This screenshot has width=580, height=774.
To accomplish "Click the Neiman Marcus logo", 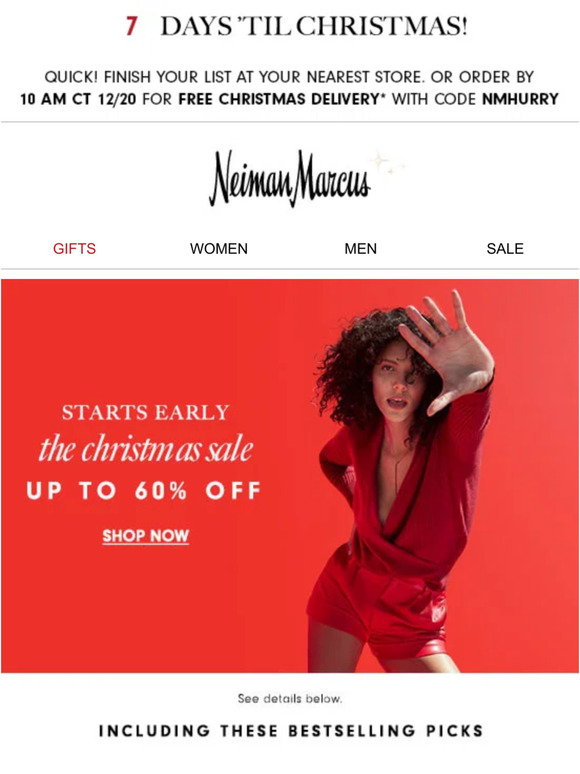I will [290, 179].
